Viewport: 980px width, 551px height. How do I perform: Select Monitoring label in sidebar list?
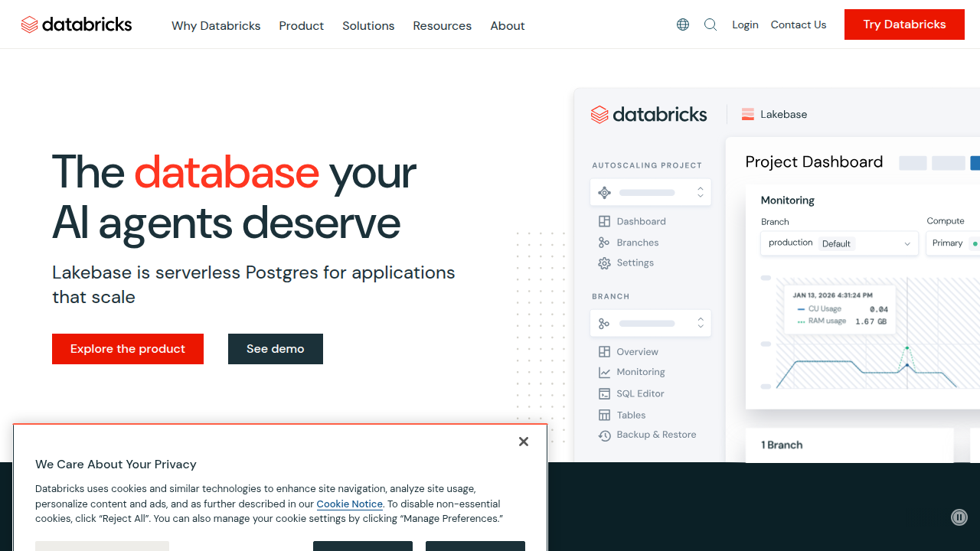641,372
